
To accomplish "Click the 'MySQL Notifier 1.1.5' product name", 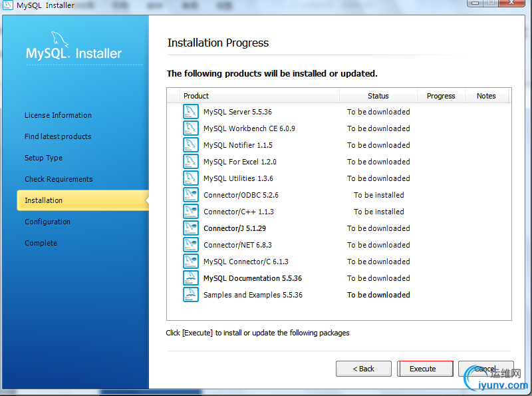I will 238,145.
